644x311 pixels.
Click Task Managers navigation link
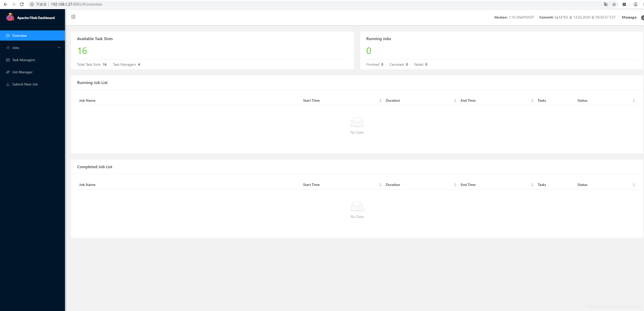pyautogui.click(x=23, y=60)
